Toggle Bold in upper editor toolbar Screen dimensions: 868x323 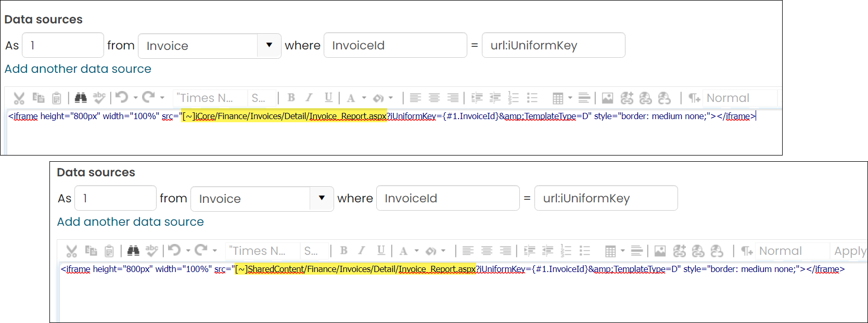coord(291,97)
